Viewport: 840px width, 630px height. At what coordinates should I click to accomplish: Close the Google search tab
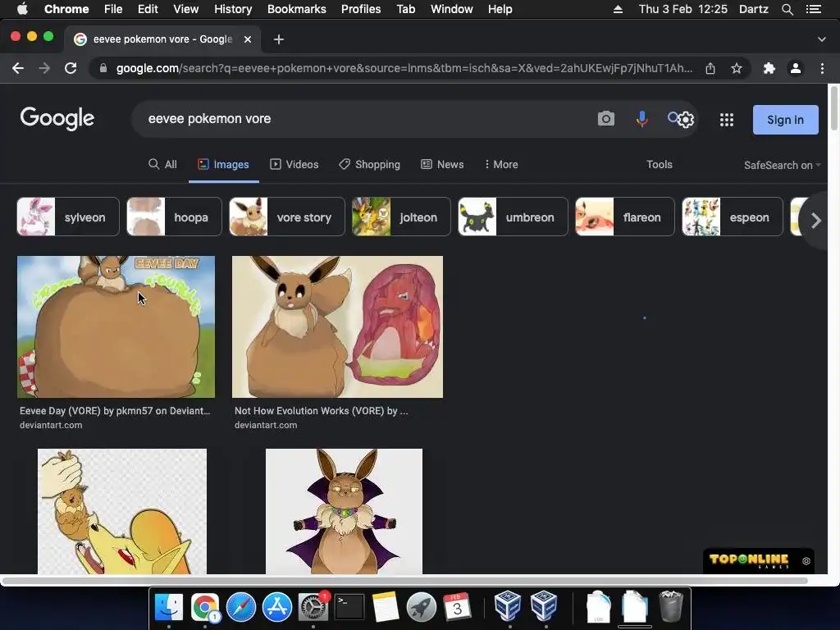pos(248,39)
